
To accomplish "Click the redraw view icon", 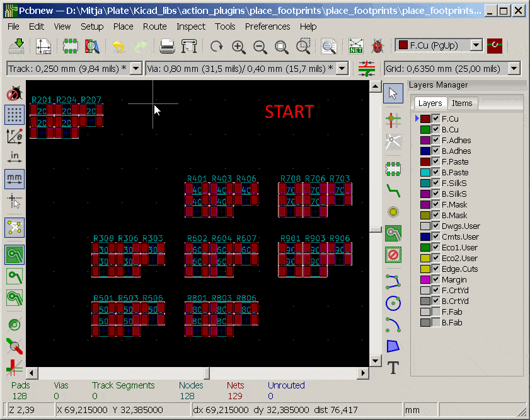I will 216,46.
